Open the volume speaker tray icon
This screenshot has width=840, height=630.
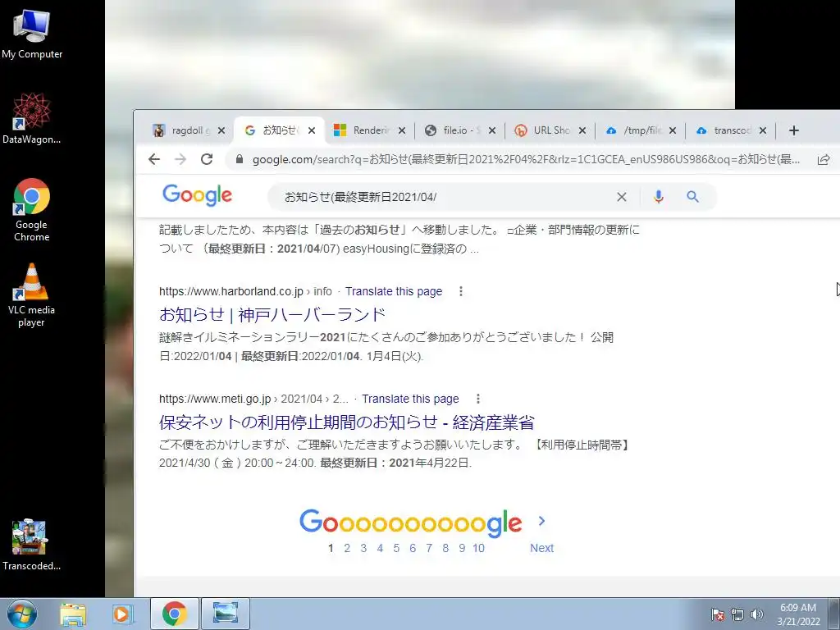point(756,614)
